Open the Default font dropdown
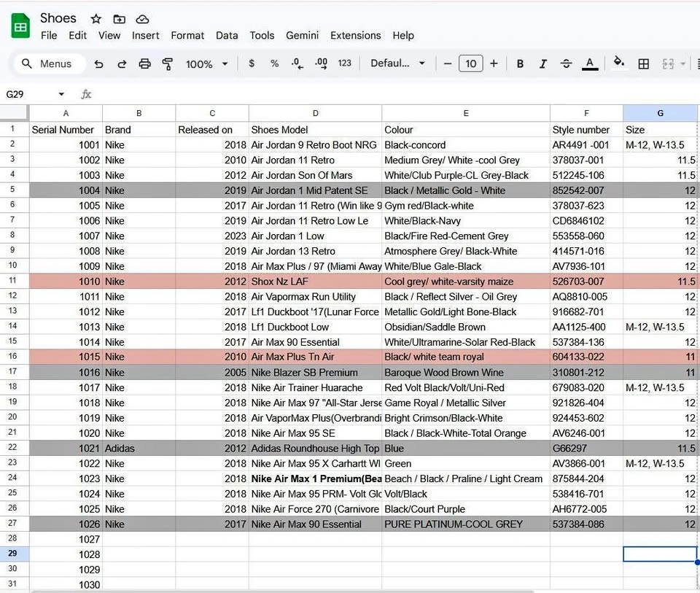Viewport: 700px width, 593px height. tap(397, 63)
